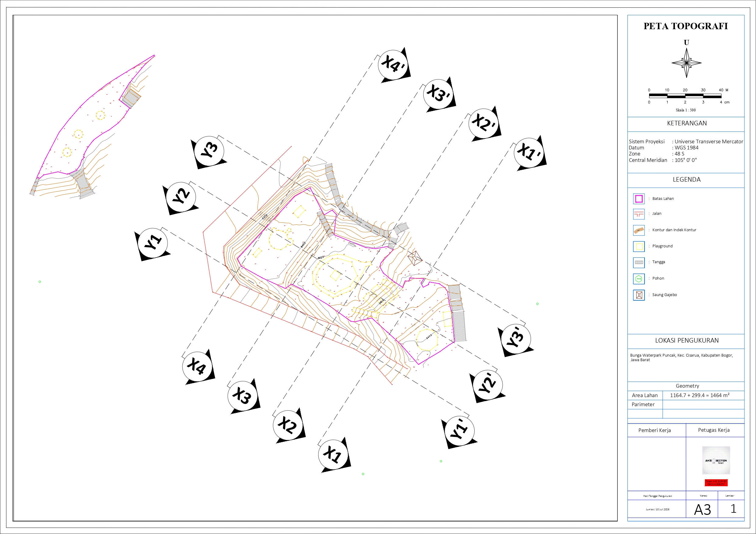Click the Batas Lahan legend symbol
Viewport: 756px width, 534px height.
click(639, 199)
